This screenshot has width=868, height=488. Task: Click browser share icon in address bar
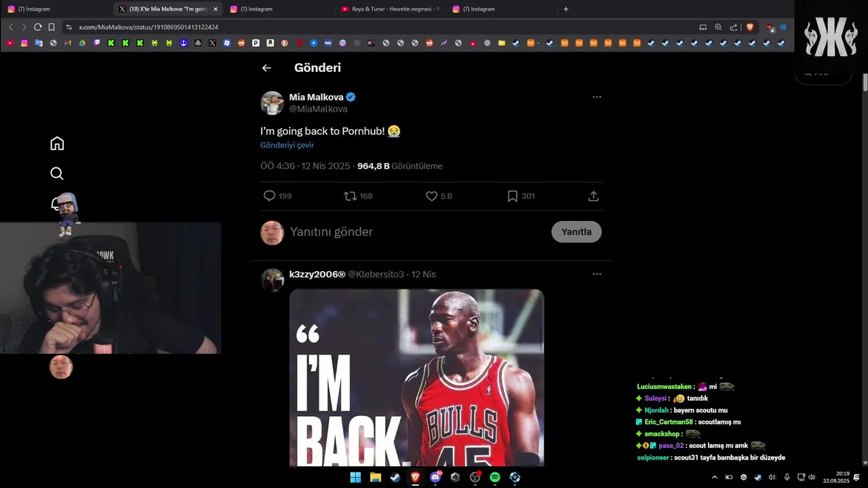coord(734,27)
